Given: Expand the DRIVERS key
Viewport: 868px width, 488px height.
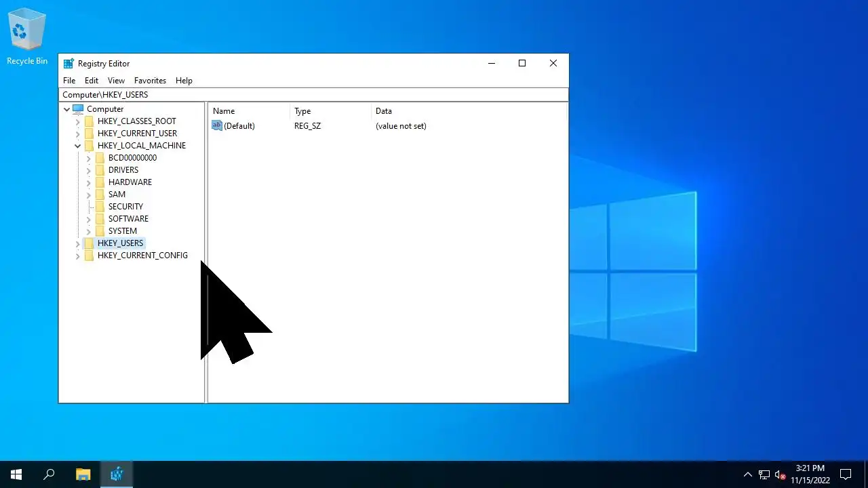Looking at the screenshot, I should coord(88,170).
